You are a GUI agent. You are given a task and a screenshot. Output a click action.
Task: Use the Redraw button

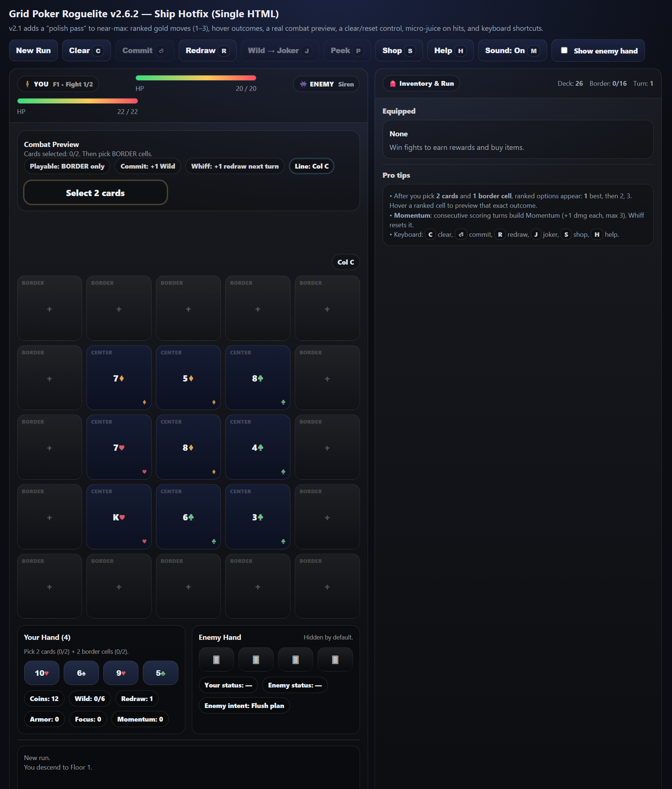point(207,51)
